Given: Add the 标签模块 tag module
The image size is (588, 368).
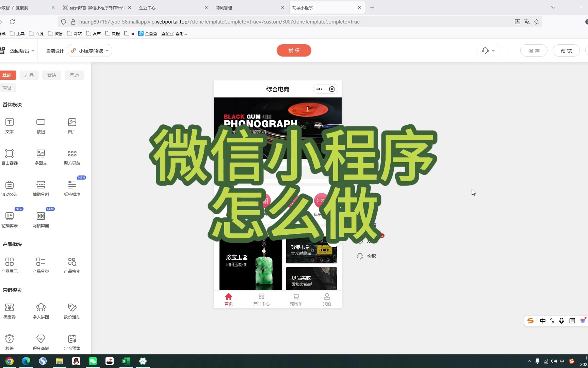Looking at the screenshot, I should point(72,188).
